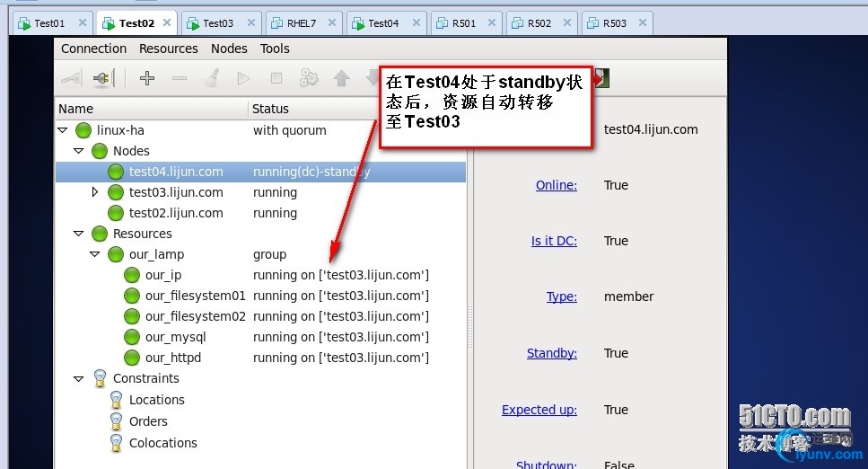Click the Expected up: link

pyautogui.click(x=539, y=410)
